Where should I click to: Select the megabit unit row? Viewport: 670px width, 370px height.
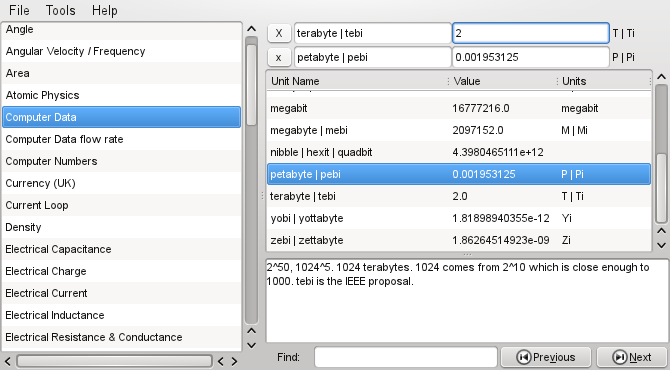click(x=459, y=109)
